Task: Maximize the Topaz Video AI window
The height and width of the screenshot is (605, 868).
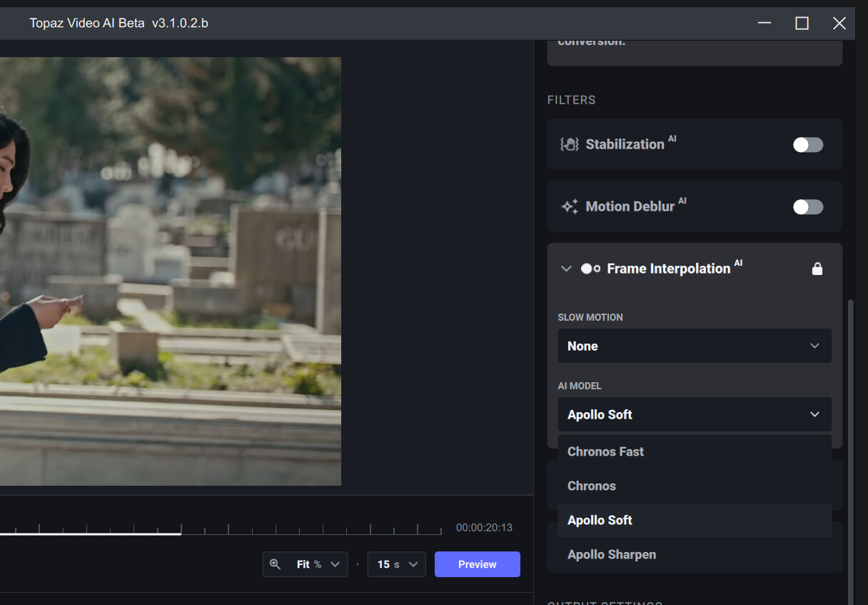Action: coord(802,24)
